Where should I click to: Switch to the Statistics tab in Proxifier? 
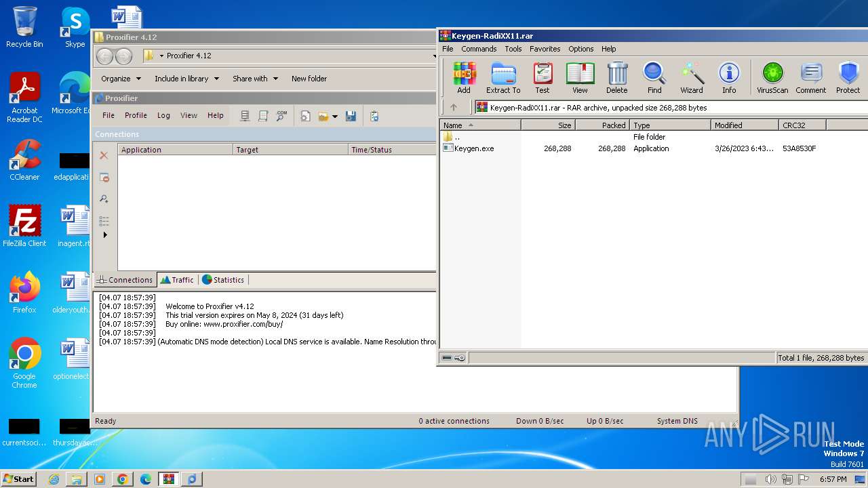(x=223, y=279)
